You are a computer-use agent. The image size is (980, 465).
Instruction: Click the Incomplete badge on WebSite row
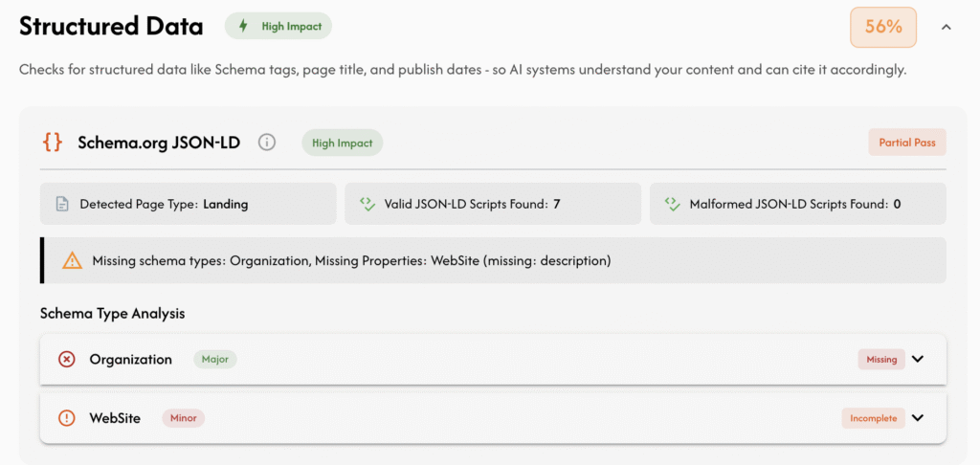pyautogui.click(x=873, y=418)
